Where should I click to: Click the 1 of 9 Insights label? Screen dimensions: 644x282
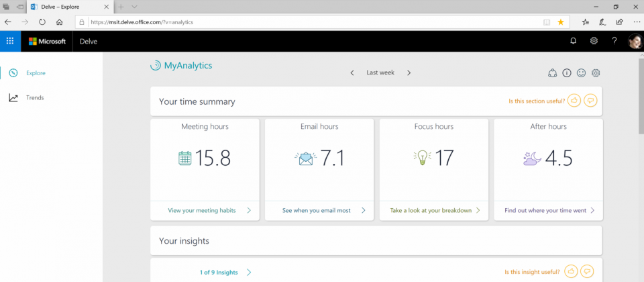pyautogui.click(x=219, y=272)
